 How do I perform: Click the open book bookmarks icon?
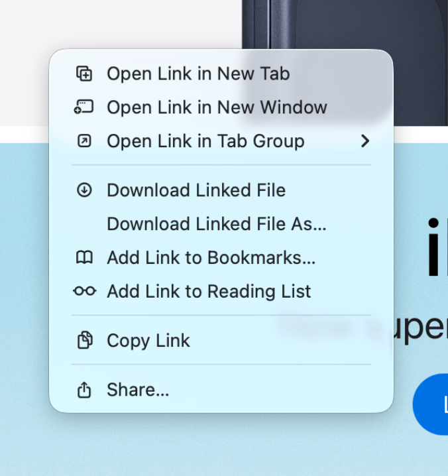[84, 257]
